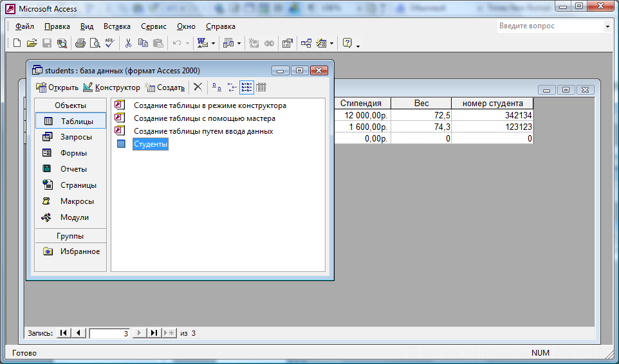Open the Окно menu
Viewport: 619px width, 364px height.
click(186, 26)
